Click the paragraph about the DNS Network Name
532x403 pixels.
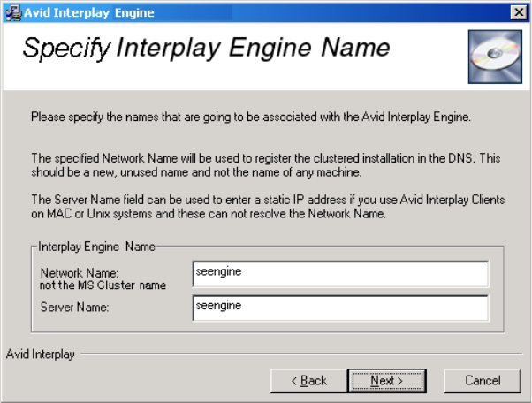[266, 165]
